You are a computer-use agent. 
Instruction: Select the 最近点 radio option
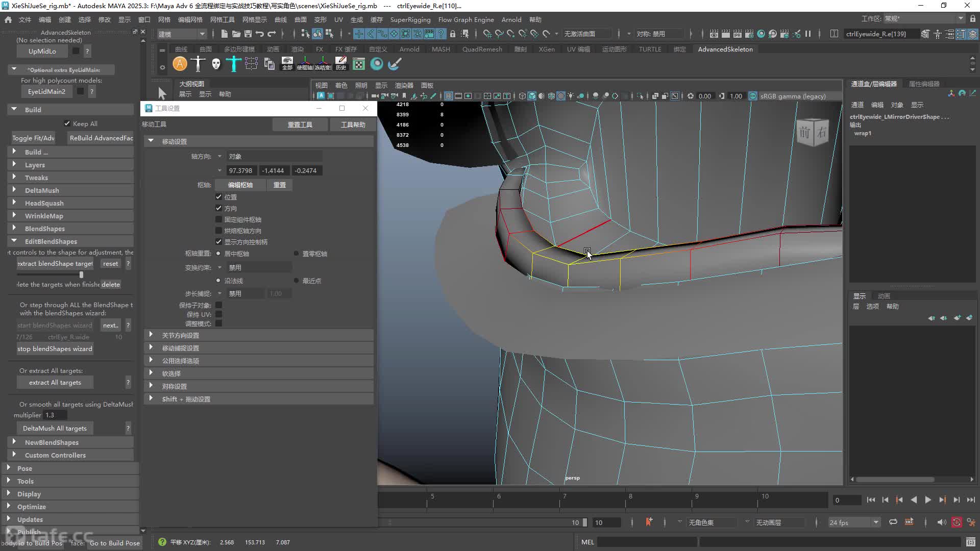click(296, 281)
